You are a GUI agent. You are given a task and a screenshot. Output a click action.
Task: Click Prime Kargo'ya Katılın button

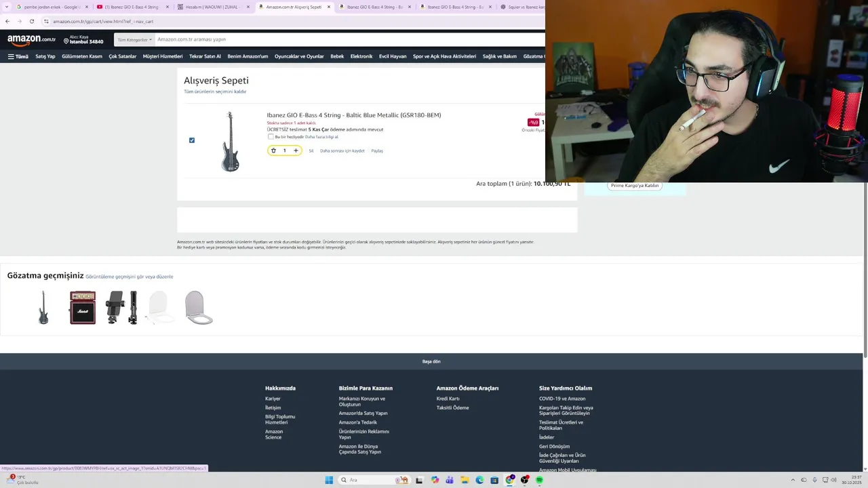point(635,185)
